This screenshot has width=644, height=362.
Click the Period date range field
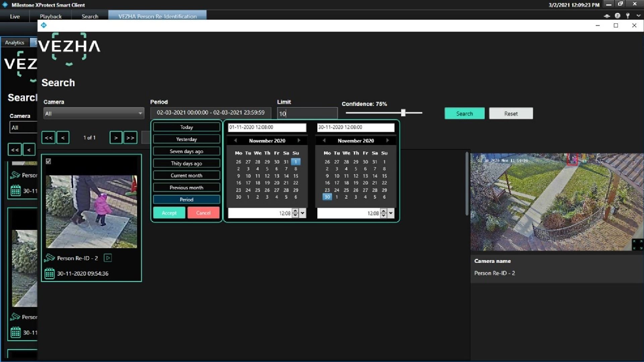point(211,113)
